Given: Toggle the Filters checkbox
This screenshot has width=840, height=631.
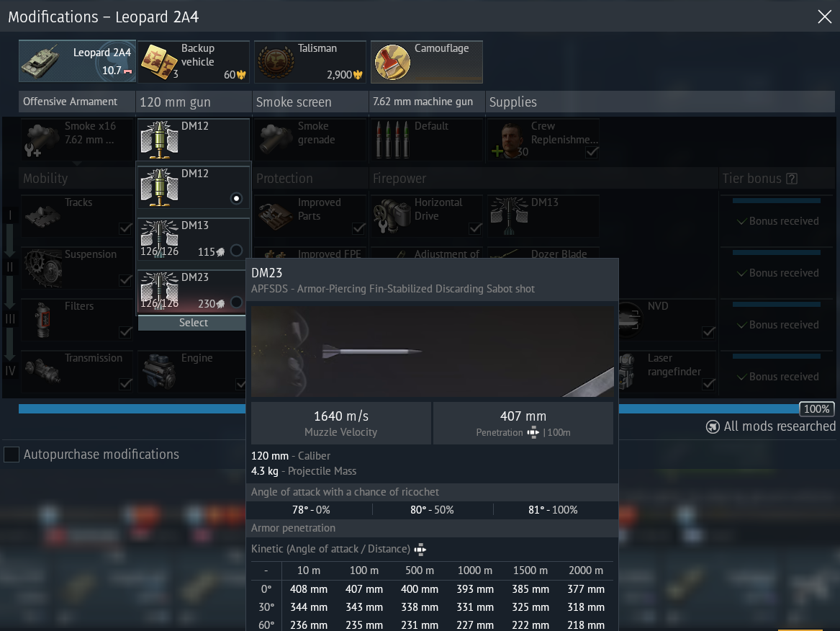Looking at the screenshot, I should tap(125, 332).
